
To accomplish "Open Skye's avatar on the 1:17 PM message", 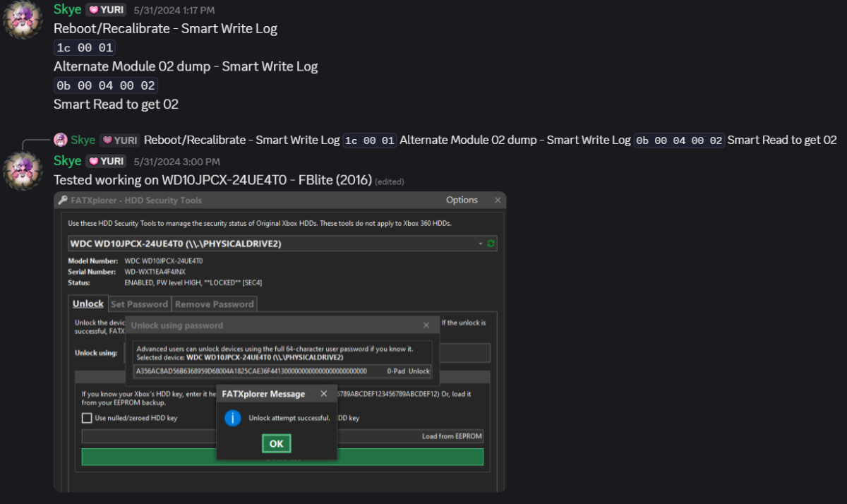I will [x=23, y=20].
